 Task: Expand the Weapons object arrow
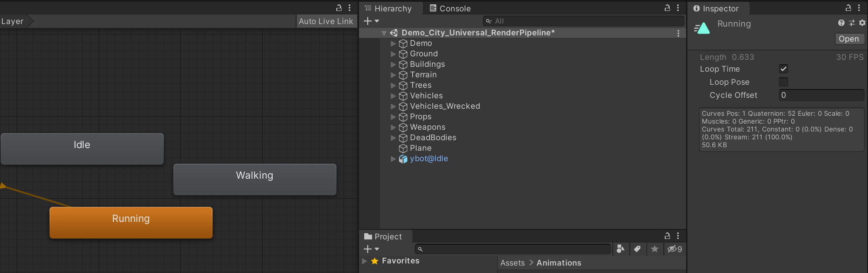pos(393,128)
